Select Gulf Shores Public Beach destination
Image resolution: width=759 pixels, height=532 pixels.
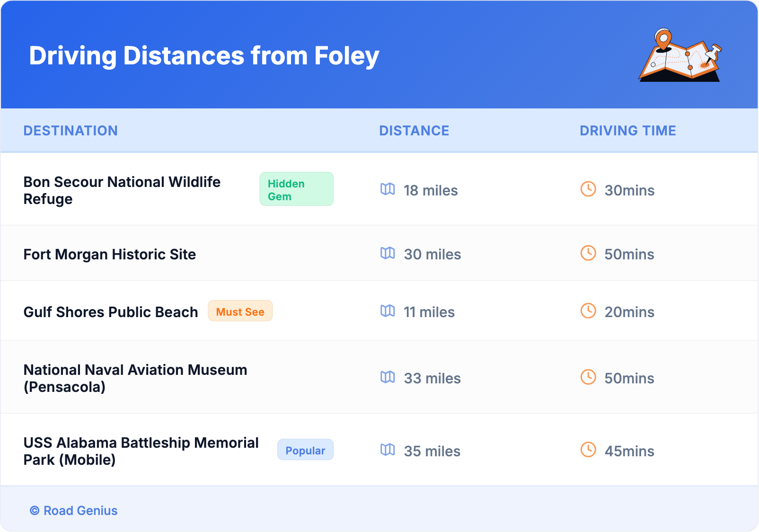111,312
